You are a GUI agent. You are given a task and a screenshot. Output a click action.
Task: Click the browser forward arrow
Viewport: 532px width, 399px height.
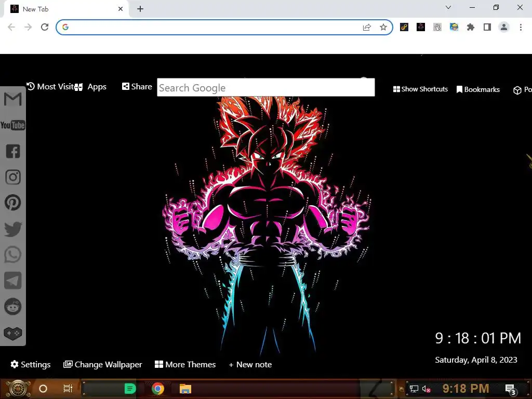[28, 27]
